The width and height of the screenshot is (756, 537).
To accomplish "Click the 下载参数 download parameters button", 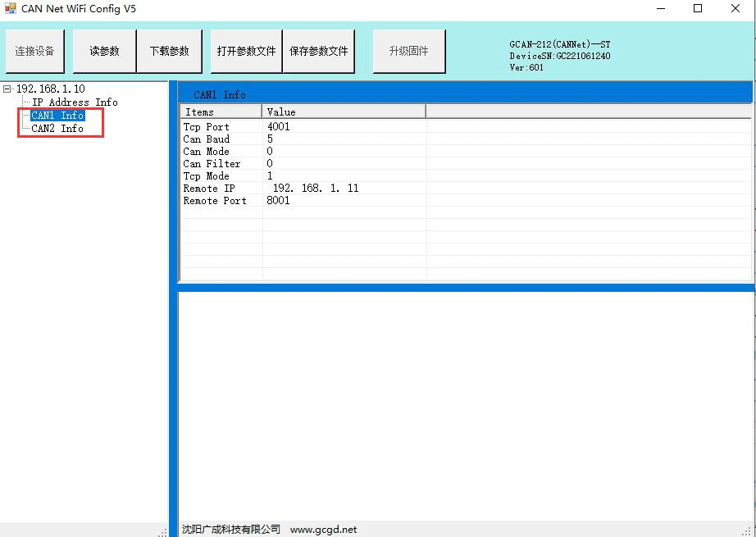I will click(169, 51).
